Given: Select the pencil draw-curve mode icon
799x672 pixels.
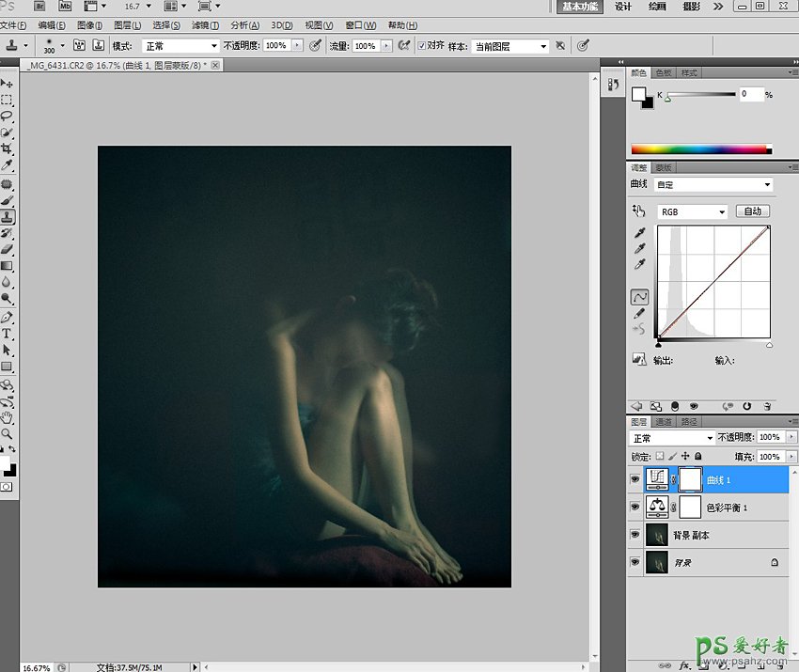Looking at the screenshot, I should pos(640,313).
